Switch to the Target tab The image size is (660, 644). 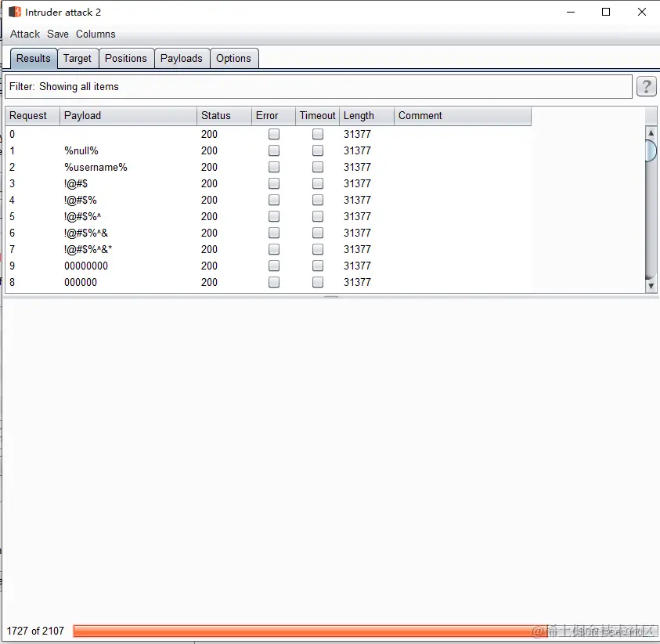click(78, 58)
